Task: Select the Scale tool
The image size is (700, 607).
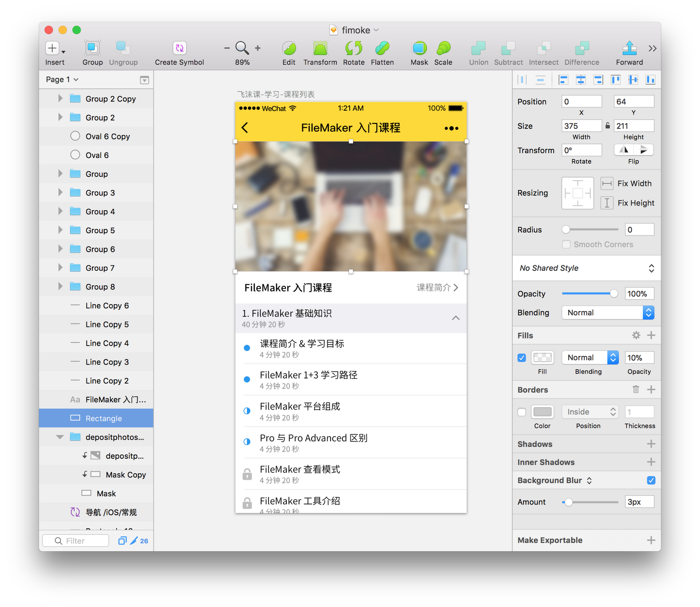Action: 443,48
